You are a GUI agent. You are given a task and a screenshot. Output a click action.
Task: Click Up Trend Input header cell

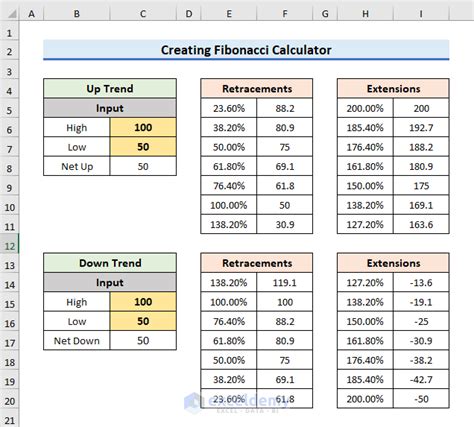pyautogui.click(x=110, y=108)
